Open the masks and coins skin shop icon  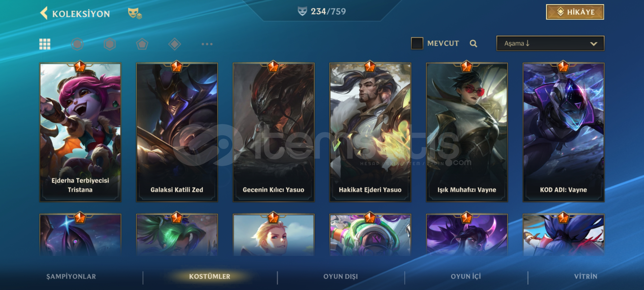click(135, 13)
